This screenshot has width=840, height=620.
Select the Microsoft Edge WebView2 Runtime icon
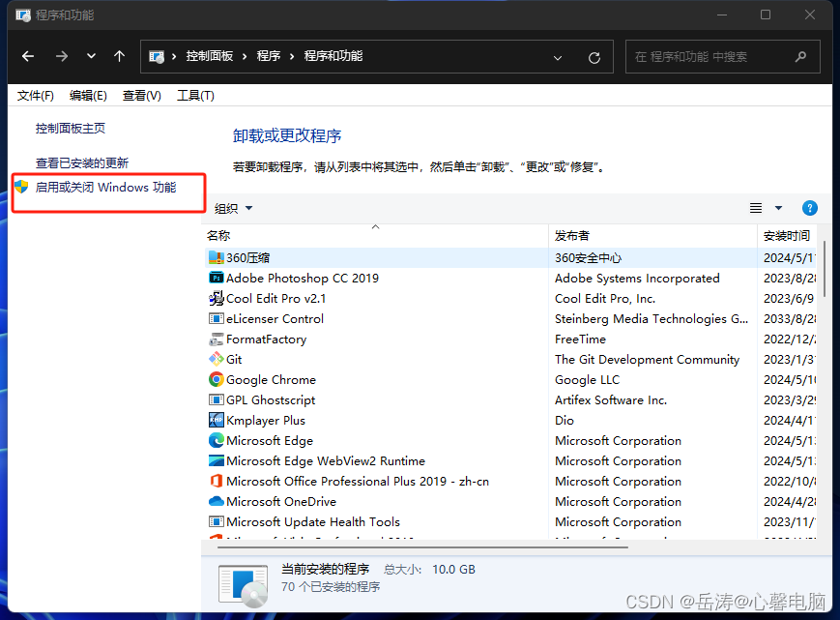[216, 460]
